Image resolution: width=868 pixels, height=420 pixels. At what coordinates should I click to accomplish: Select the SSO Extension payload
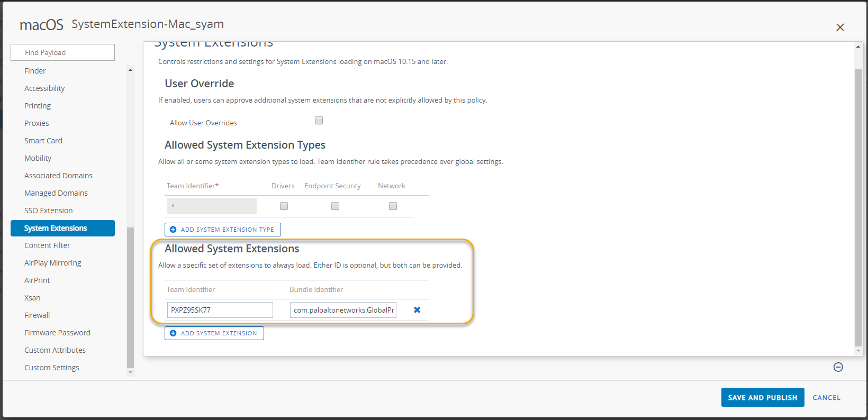pyautogui.click(x=48, y=211)
